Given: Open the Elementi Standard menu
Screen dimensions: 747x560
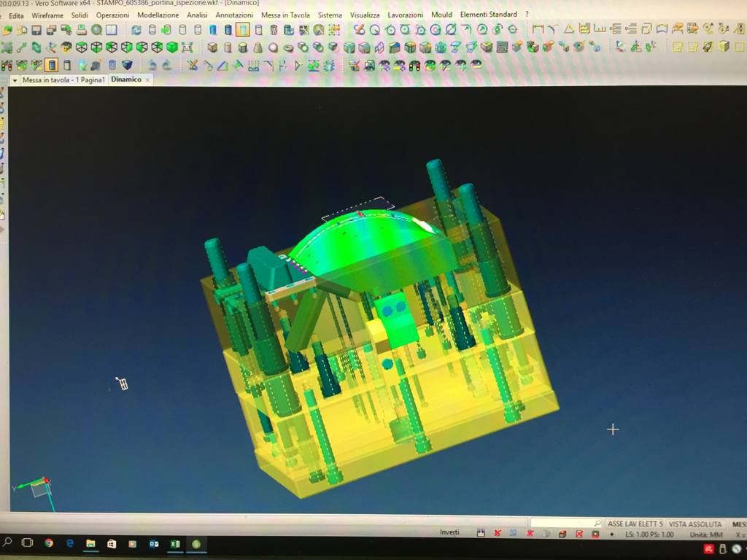Looking at the screenshot, I should pos(488,15).
